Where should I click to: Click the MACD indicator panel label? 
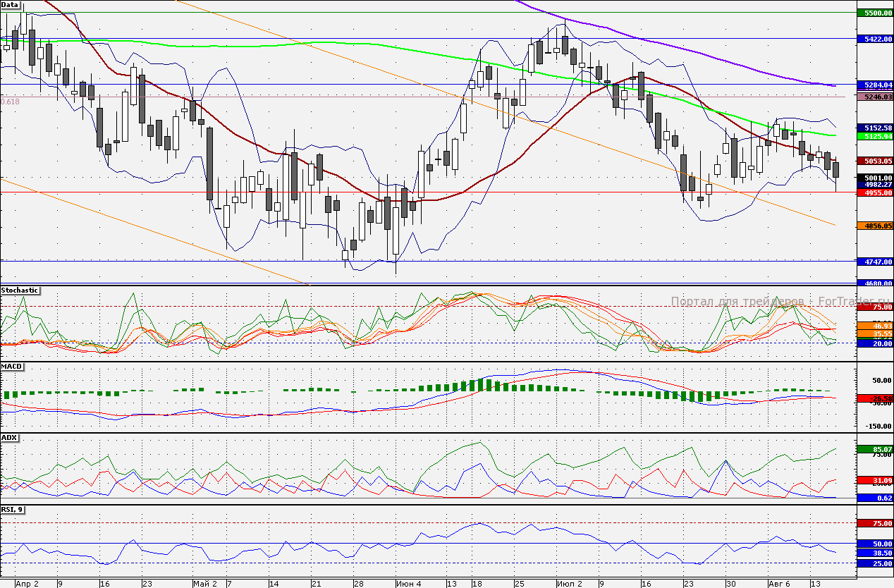point(12,367)
